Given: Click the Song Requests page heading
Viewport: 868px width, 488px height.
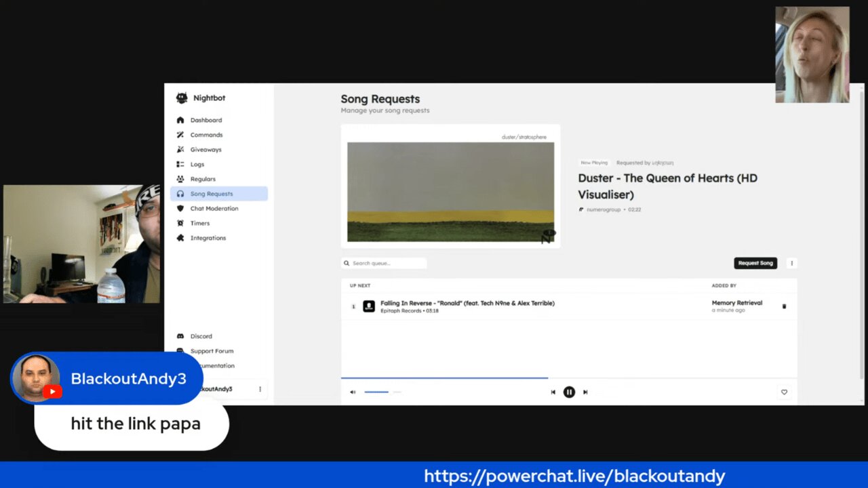Looking at the screenshot, I should click(380, 99).
